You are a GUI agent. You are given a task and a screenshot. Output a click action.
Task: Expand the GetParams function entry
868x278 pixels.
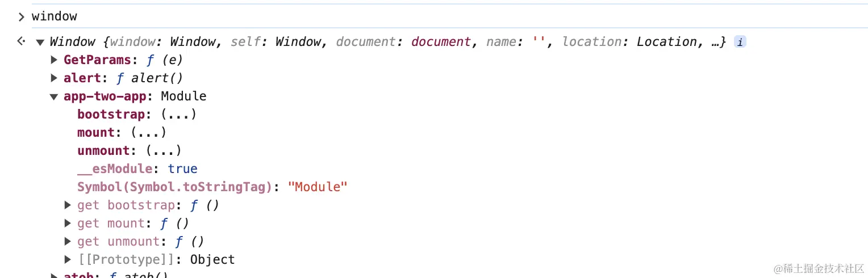(x=55, y=60)
